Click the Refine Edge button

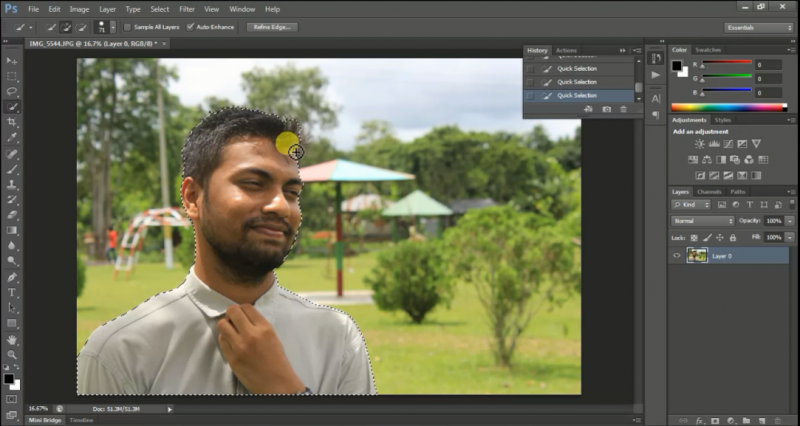point(274,27)
